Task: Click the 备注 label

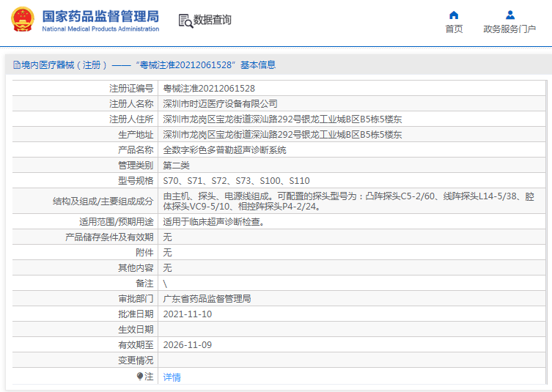Action: [144, 284]
